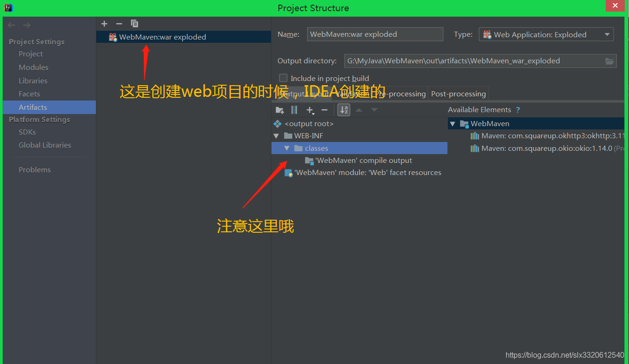Navigate back with left arrow
Image resolution: width=629 pixels, height=364 pixels.
coord(12,25)
